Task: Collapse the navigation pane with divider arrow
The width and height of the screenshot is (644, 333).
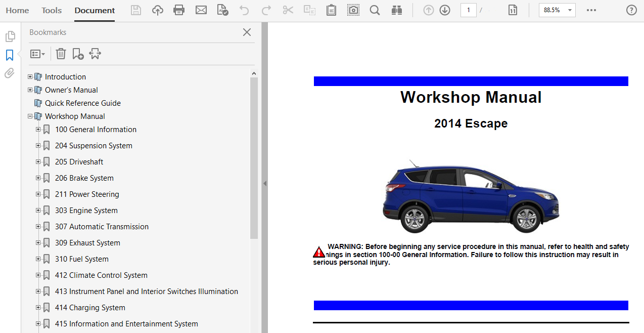Action: 264,184
